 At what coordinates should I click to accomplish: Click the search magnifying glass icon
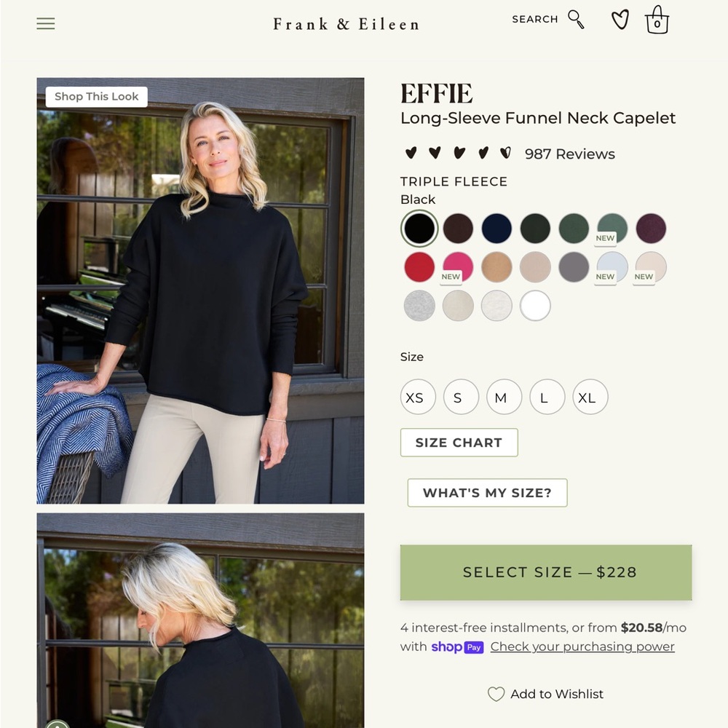[x=576, y=19]
